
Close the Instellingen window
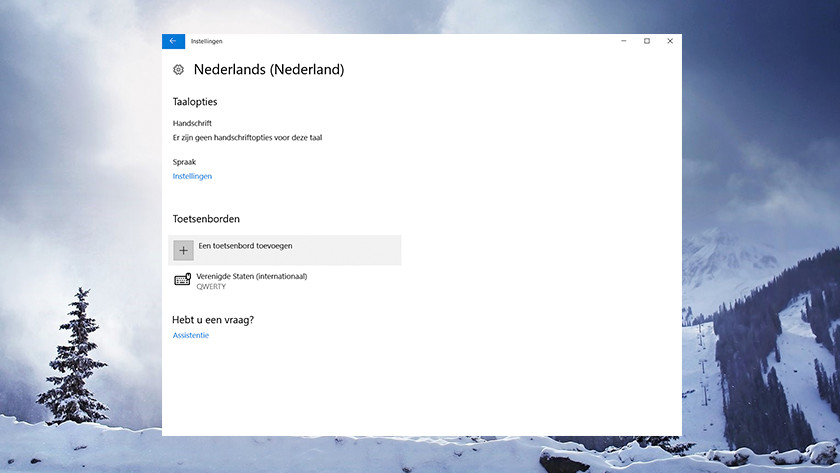670,41
